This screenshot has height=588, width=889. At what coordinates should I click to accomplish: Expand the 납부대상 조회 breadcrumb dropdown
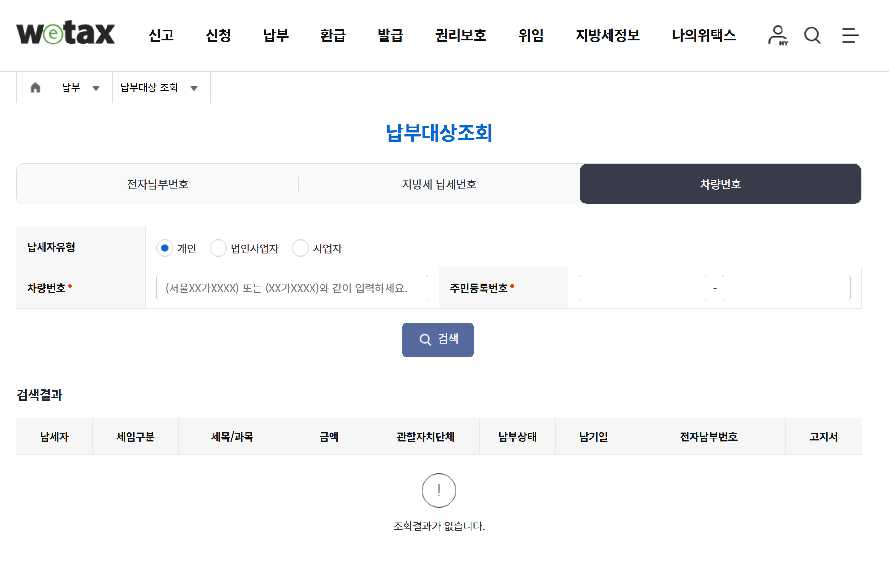tap(194, 88)
